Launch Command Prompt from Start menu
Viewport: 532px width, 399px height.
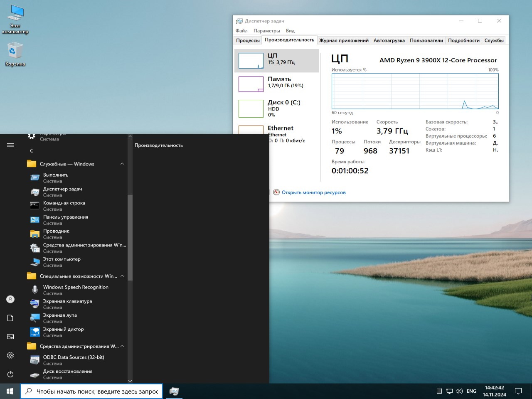64,206
